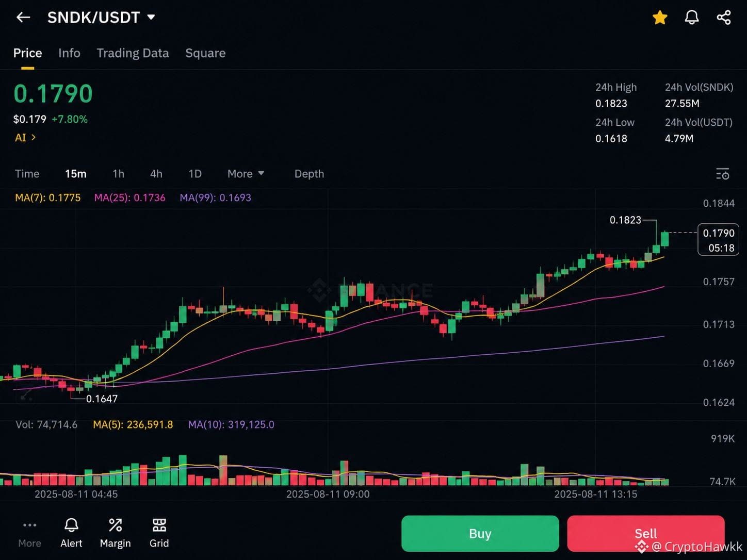747x560 pixels.
Task: Click the drawing tool icon at chart bottom-left
Action: pos(26,396)
